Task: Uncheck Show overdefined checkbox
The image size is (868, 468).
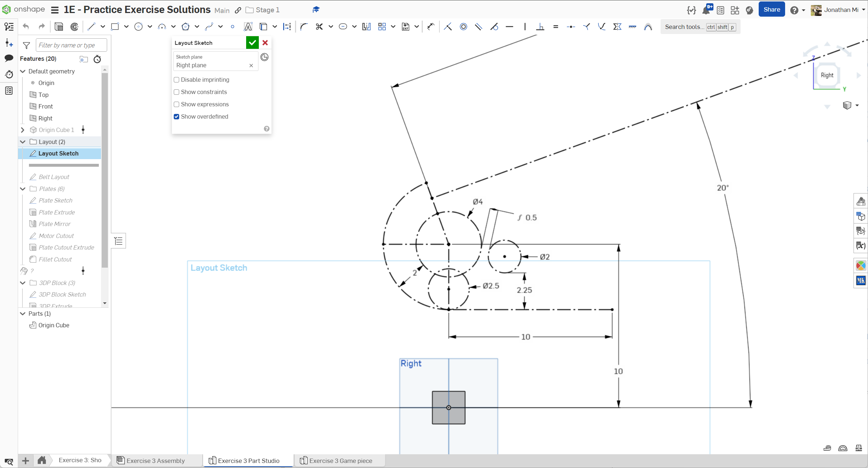Action: point(177,117)
